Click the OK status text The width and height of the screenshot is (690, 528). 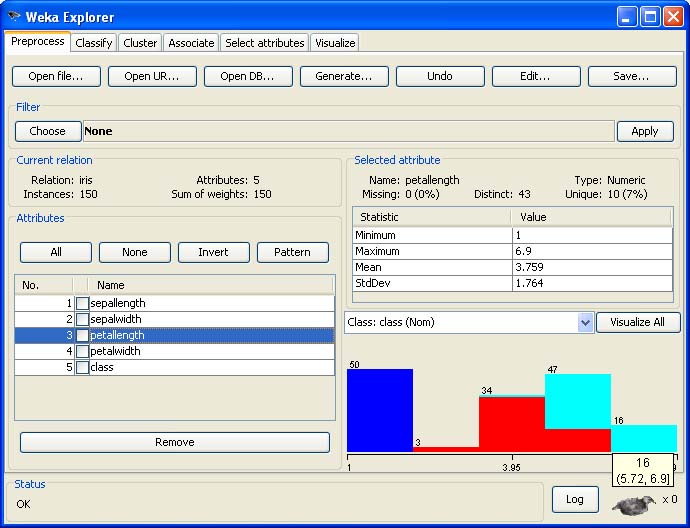(23, 504)
